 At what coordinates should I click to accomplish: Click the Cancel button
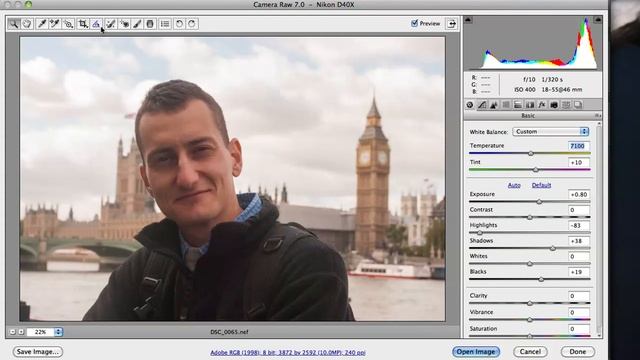click(530, 351)
